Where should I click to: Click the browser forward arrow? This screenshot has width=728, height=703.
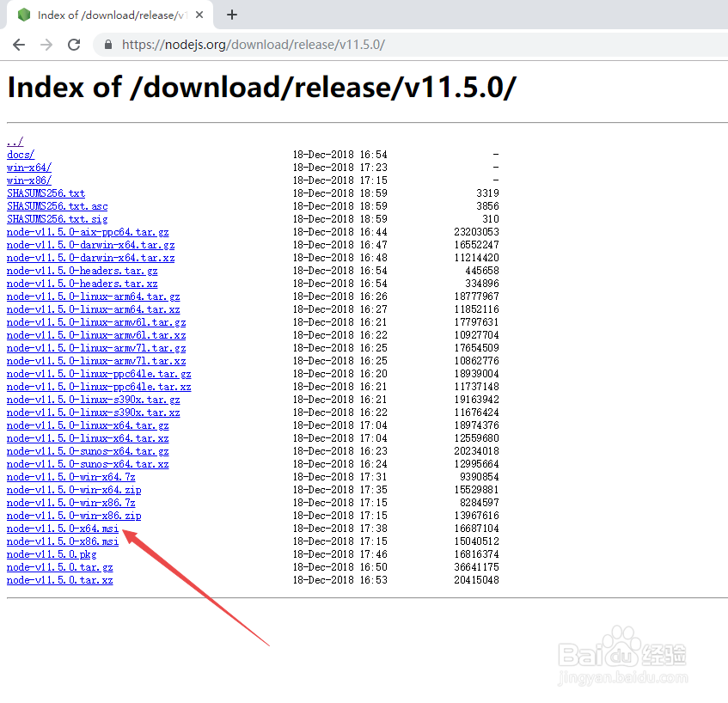point(46,45)
